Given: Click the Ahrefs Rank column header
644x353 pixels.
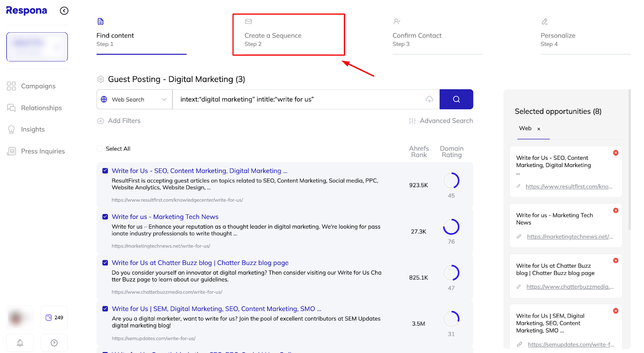Looking at the screenshot, I should click(419, 152).
